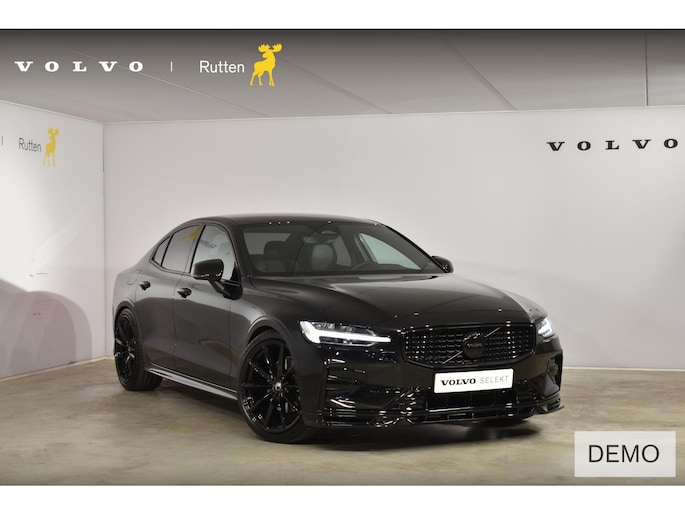The width and height of the screenshot is (685, 514).
Task: Click the DEMO badge
Action: (625, 454)
